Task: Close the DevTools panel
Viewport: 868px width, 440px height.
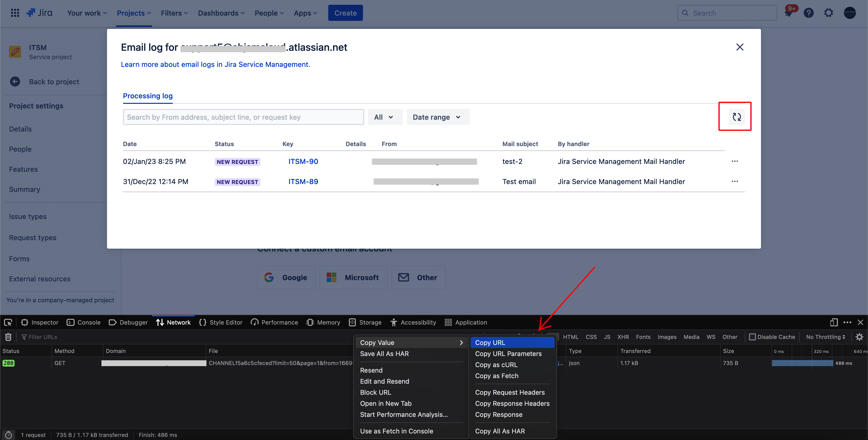Action: (x=860, y=323)
